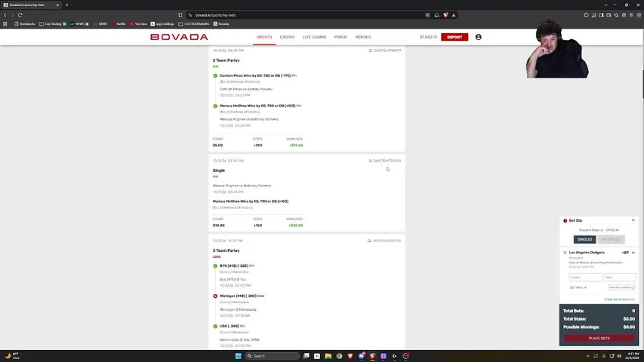Open the Casino tab
Viewport: 644px width, 362px height.
[287, 37]
